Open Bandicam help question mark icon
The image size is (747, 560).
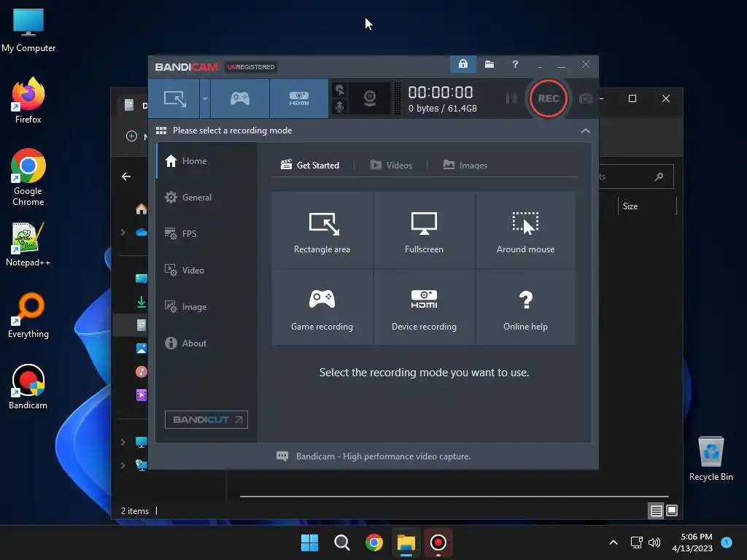click(x=515, y=64)
